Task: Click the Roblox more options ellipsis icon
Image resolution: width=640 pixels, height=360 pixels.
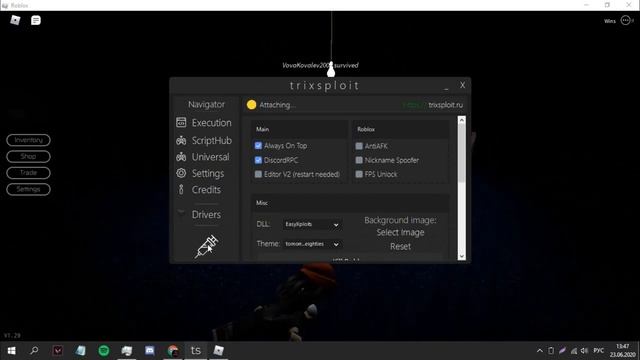Action: (625, 20)
